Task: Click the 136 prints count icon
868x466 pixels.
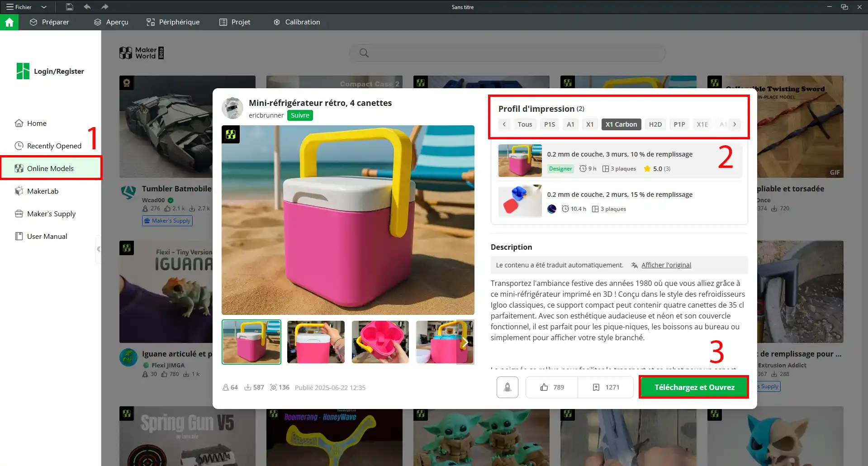Action: (x=273, y=387)
